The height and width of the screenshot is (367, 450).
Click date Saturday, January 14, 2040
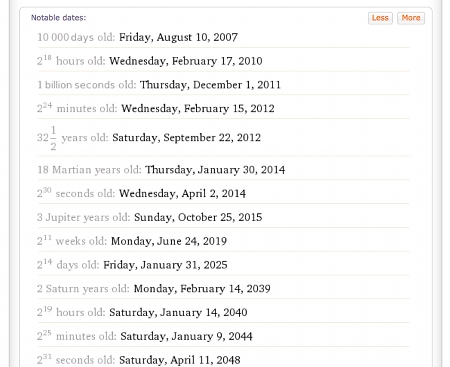pyautogui.click(x=178, y=312)
